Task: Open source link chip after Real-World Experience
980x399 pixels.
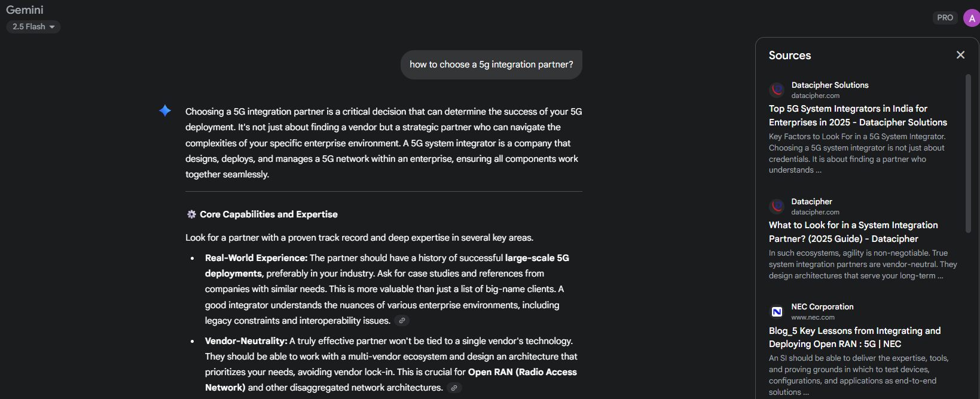Action: [402, 321]
